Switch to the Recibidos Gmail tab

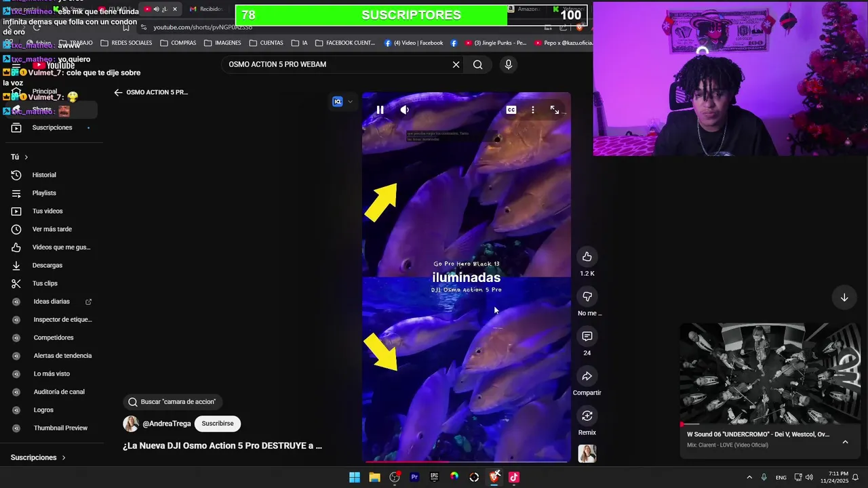tap(207, 9)
